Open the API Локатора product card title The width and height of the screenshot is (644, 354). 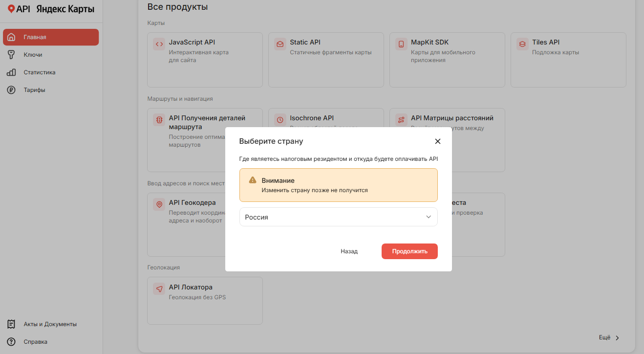point(191,287)
